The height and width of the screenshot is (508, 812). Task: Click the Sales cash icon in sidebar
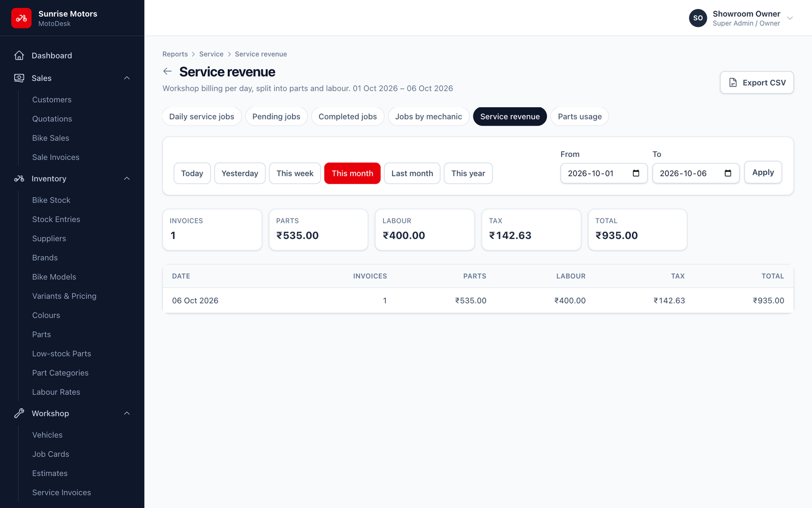coord(19,78)
